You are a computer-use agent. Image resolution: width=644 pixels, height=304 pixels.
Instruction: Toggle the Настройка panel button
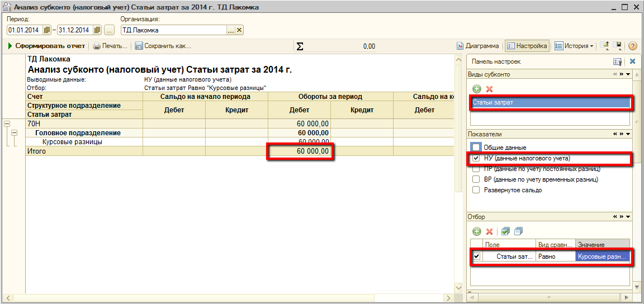pyautogui.click(x=527, y=46)
